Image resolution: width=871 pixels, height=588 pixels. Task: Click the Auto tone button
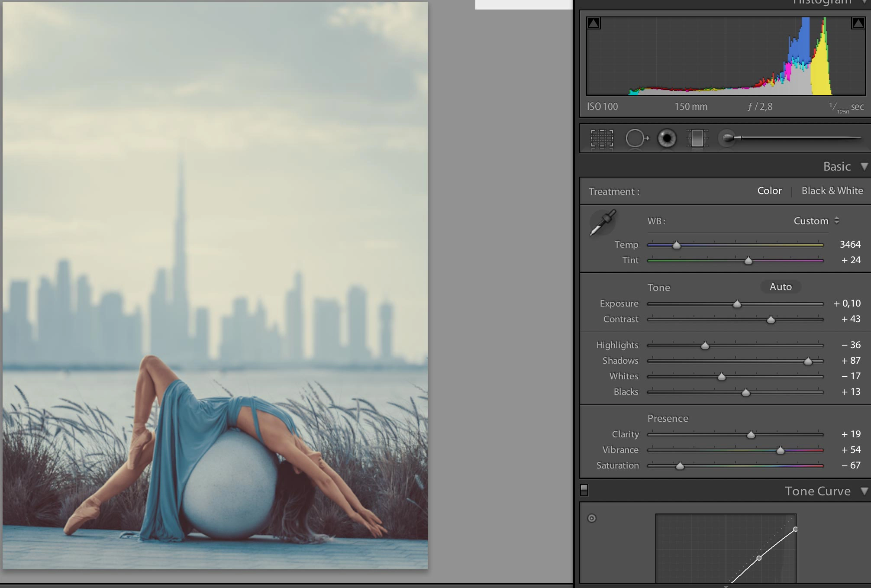click(781, 287)
